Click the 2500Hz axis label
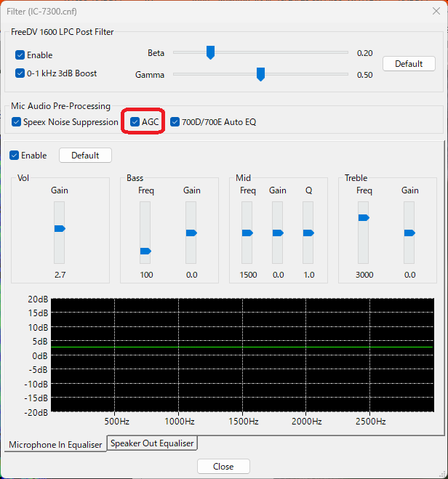 click(x=371, y=422)
